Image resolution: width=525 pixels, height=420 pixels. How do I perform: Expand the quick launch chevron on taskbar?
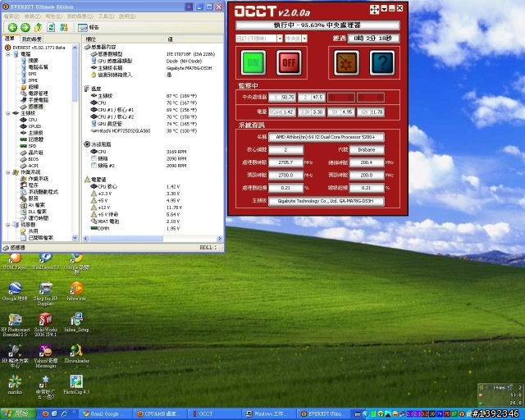click(74, 413)
